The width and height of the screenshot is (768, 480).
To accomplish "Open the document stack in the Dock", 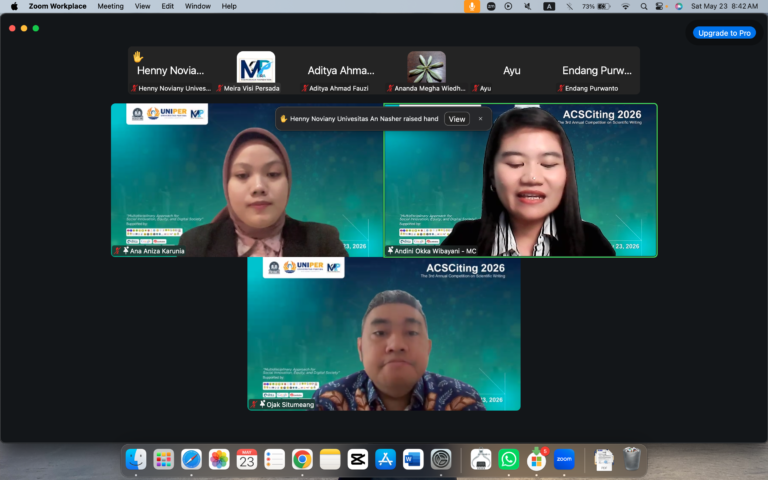I will [x=604, y=459].
